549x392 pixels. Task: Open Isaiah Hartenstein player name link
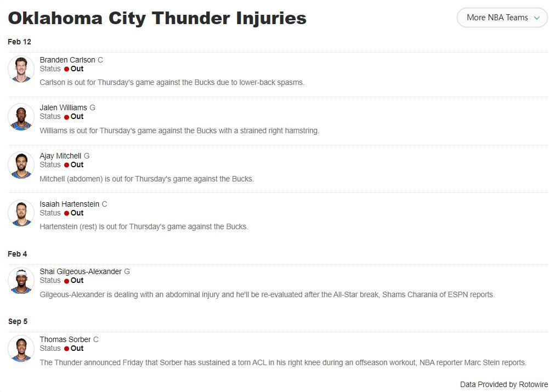pos(70,204)
